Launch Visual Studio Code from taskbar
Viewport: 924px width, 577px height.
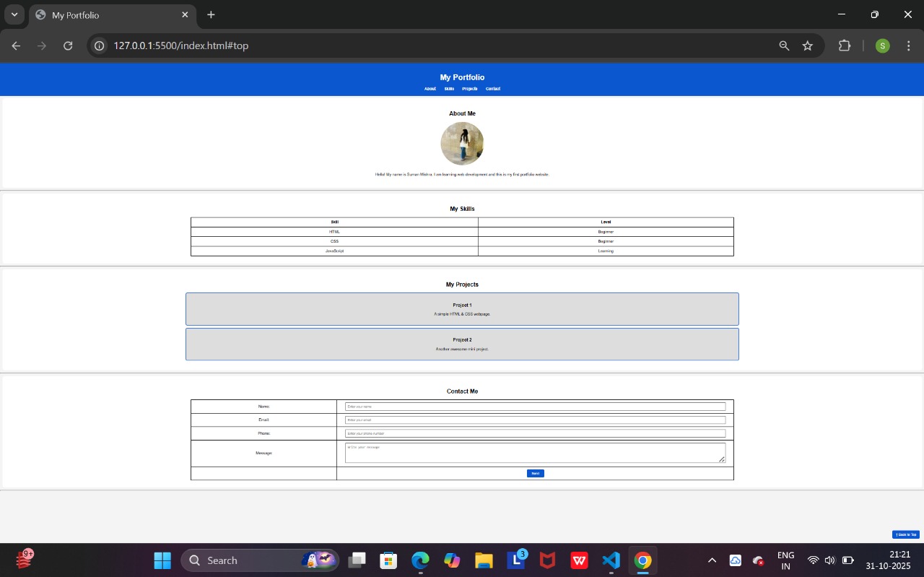point(611,560)
